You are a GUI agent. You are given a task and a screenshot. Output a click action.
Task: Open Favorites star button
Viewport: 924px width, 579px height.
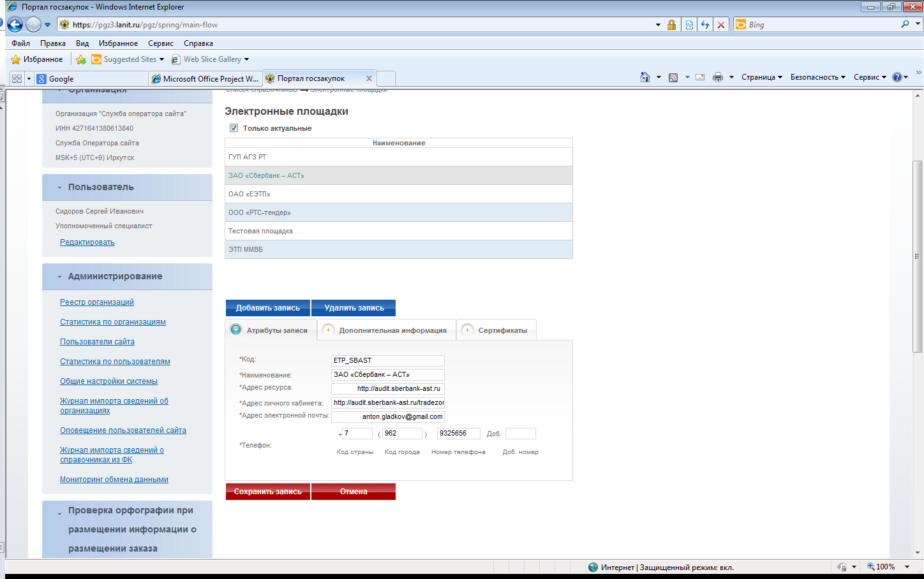coord(37,59)
